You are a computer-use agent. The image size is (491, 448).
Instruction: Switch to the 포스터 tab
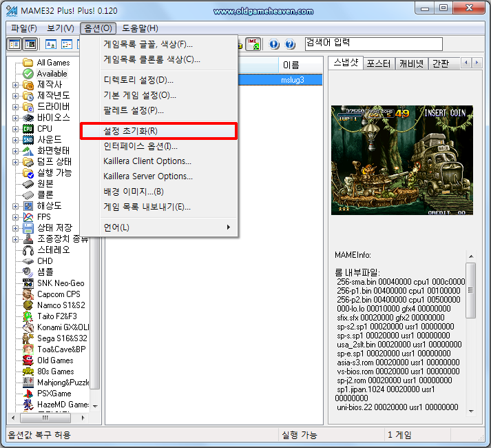(x=379, y=63)
